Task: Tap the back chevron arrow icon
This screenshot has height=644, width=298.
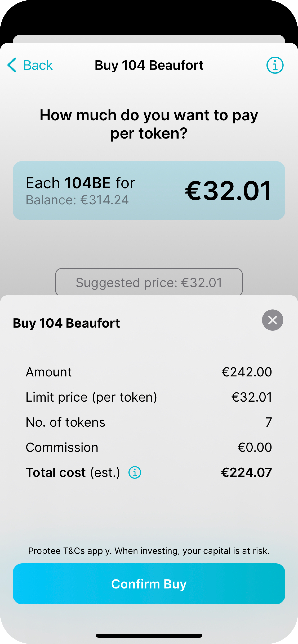Action: (x=12, y=65)
